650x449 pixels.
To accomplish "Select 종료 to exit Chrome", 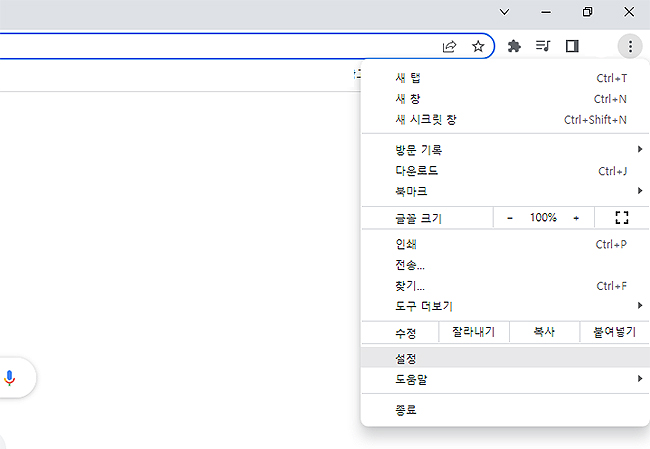I will 505,410.
